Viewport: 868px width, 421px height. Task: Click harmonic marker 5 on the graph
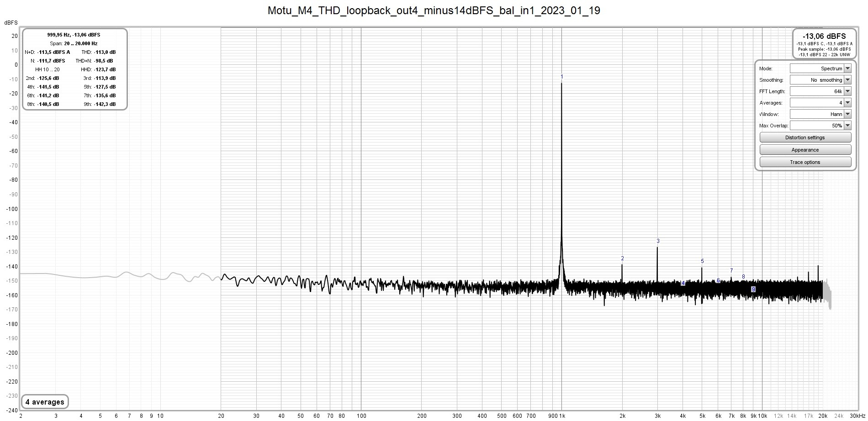coord(702,261)
